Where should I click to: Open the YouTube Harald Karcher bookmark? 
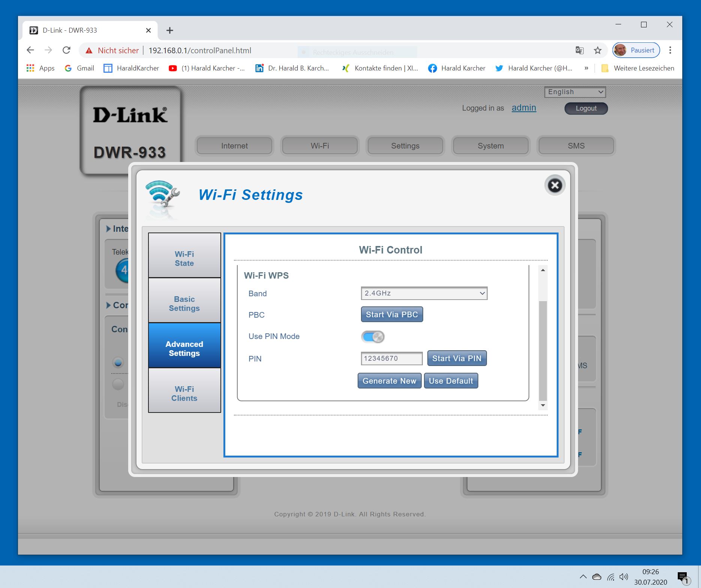coord(207,68)
